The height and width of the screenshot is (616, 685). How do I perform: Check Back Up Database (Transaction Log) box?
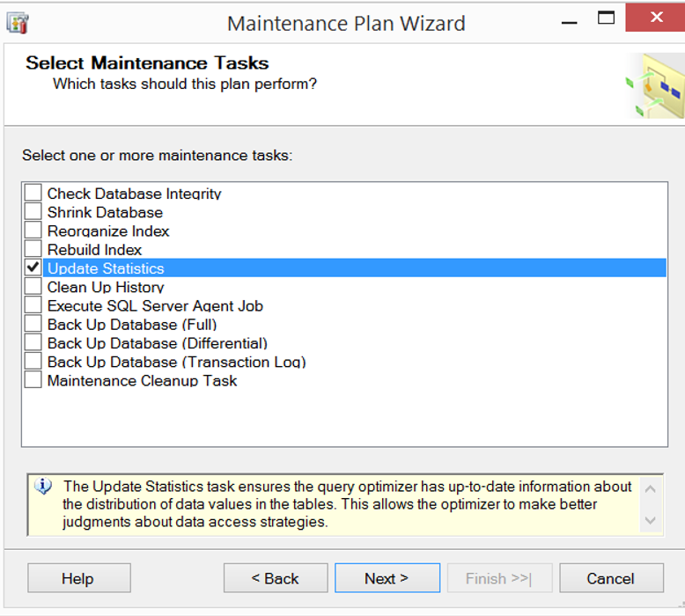tap(33, 362)
